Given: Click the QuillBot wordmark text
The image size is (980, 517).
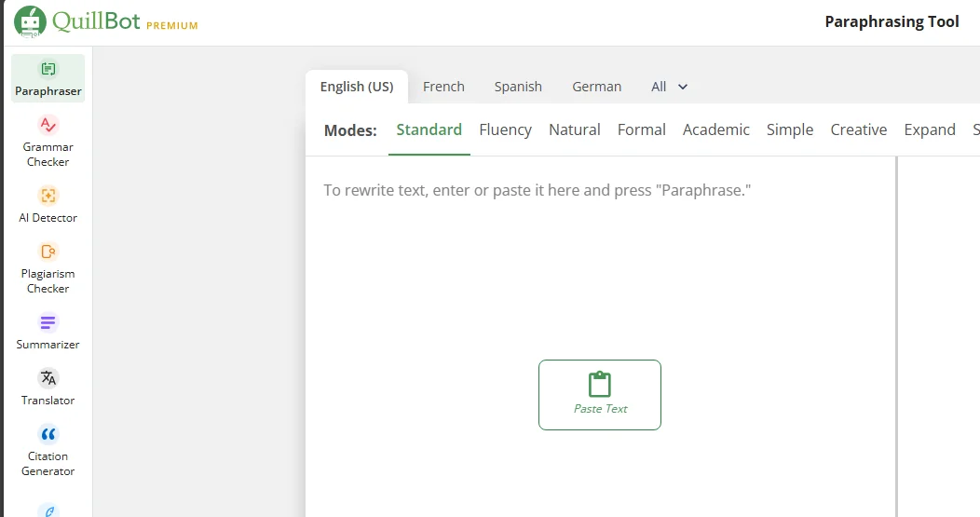Looking at the screenshot, I should coord(96,21).
